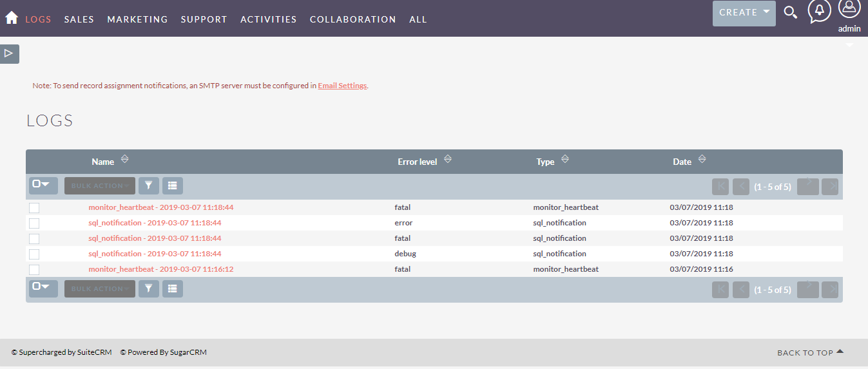Click the 'debug' error level cell
868x369 pixels.
(405, 254)
